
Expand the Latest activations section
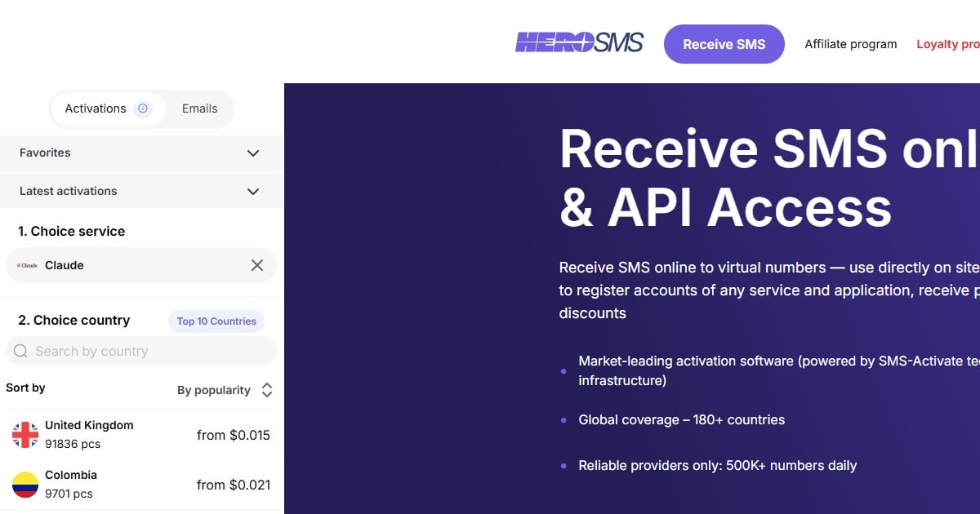pyautogui.click(x=142, y=191)
